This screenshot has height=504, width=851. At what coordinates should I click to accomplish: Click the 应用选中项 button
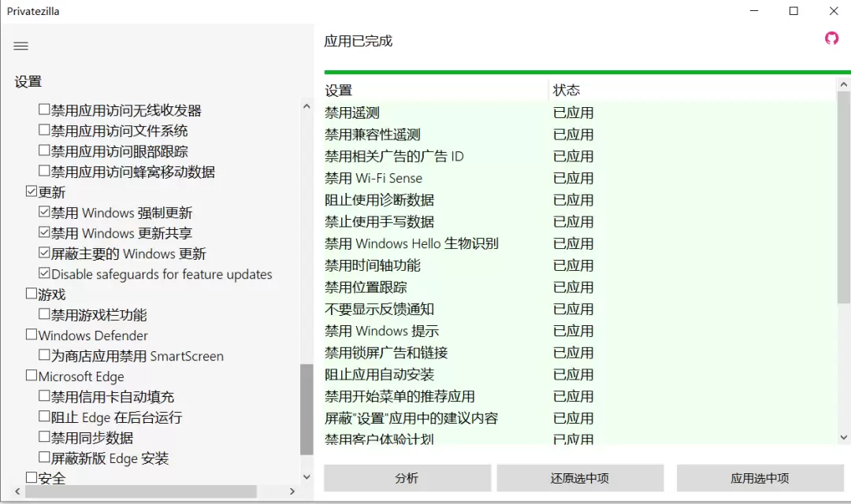[x=760, y=478]
